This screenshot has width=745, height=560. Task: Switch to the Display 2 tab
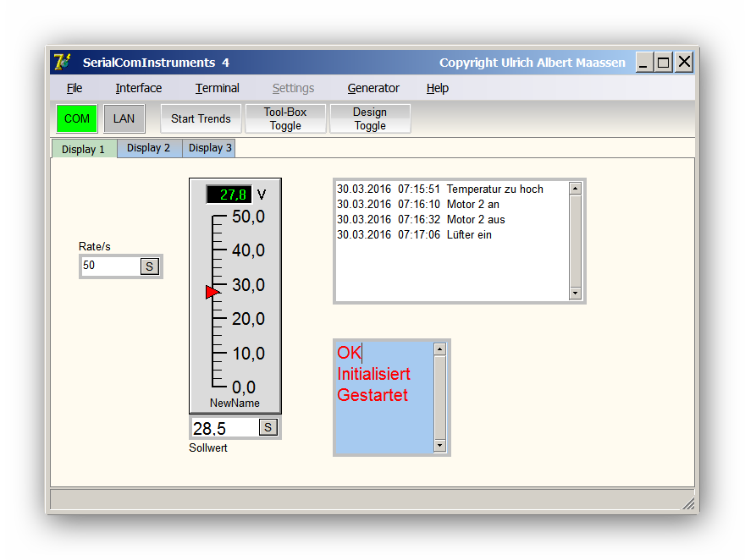pos(149,148)
